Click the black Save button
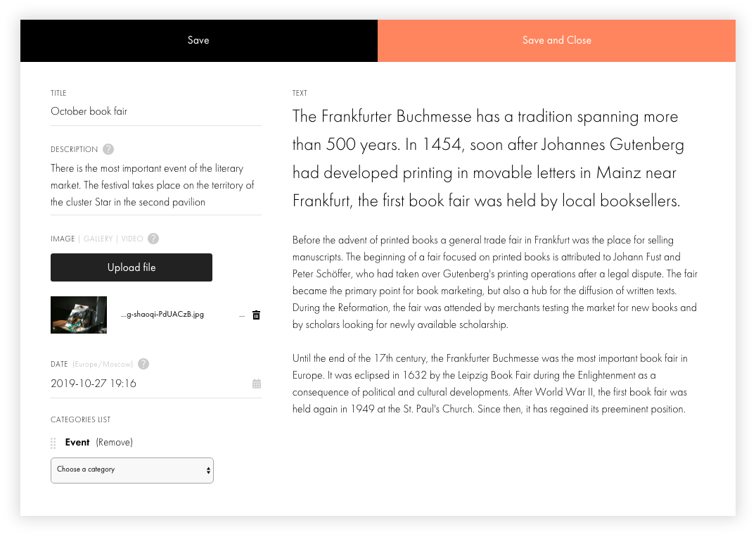This screenshot has height=537, width=756. (x=198, y=41)
